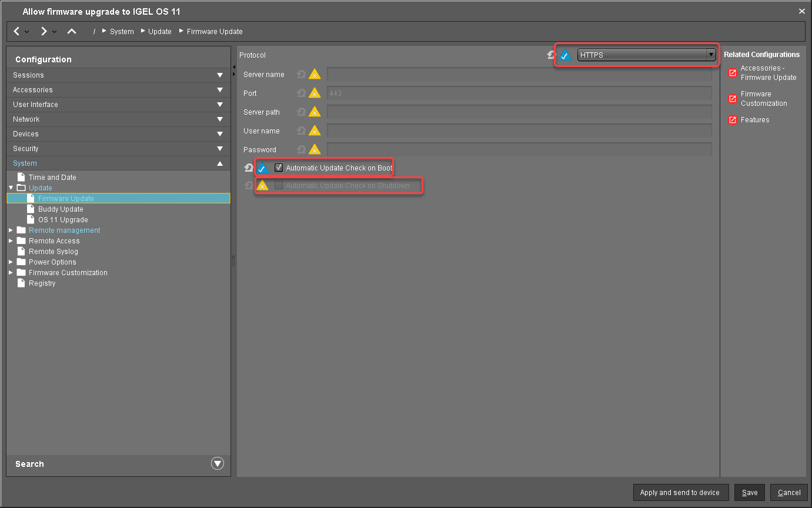Select OS 11 Upgrade in tree
This screenshot has height=508, width=812.
coord(63,220)
